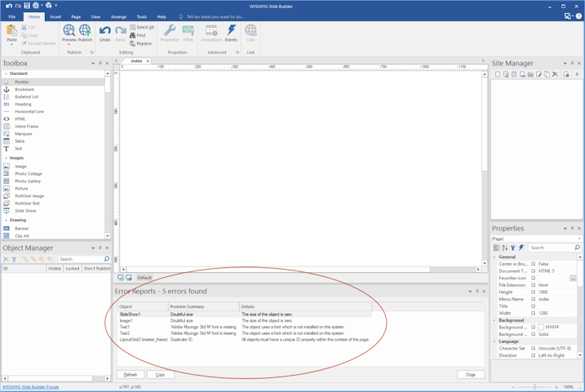
Task: Click the zoom slider in status bar
Action: pyautogui.click(x=534, y=387)
